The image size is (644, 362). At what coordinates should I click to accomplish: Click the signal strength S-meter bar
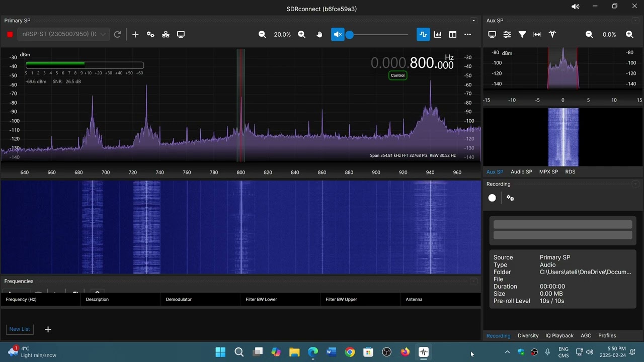pos(85,65)
